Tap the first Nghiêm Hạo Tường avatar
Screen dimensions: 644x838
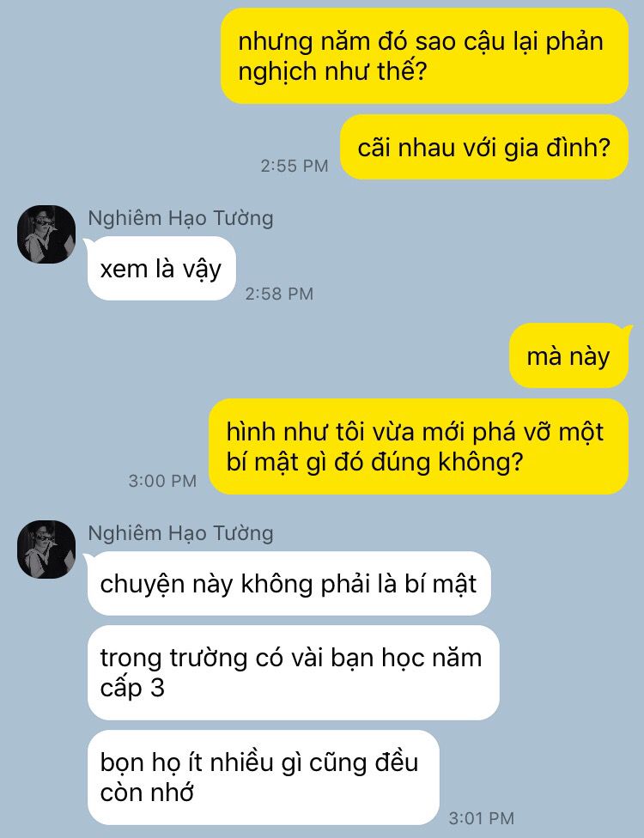(x=46, y=234)
